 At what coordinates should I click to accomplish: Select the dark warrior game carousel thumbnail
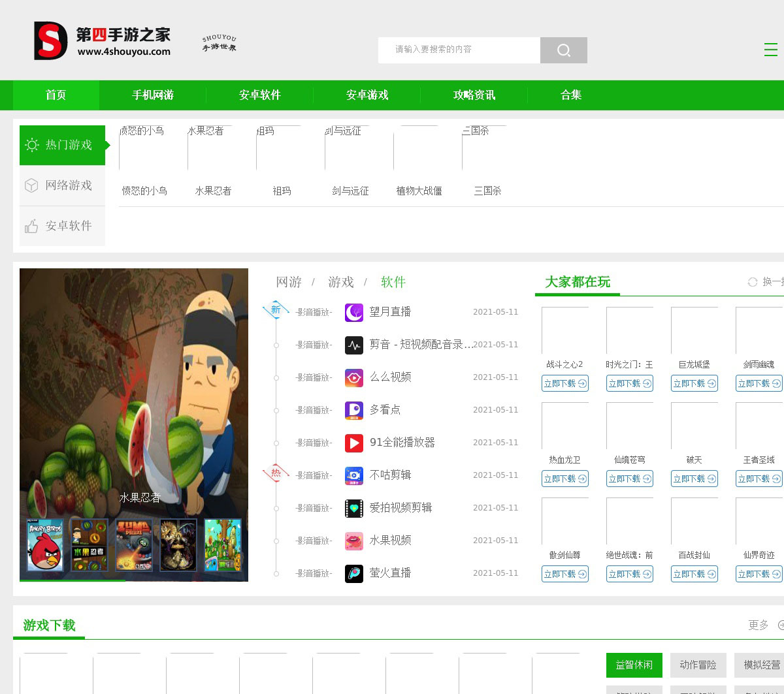coord(178,545)
